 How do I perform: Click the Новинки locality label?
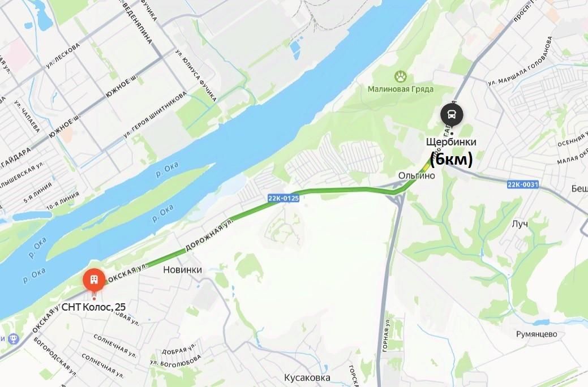pyautogui.click(x=183, y=270)
